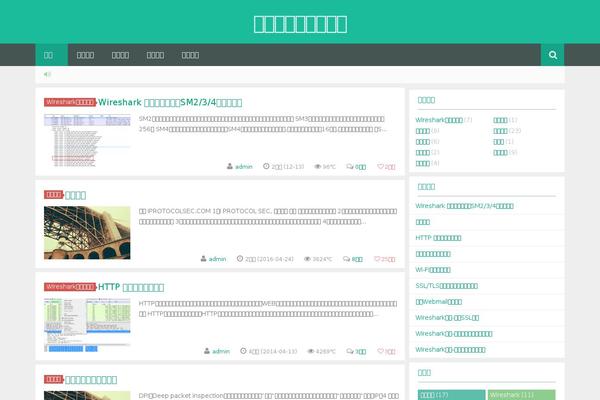Open the HTTP post title link

[x=131, y=287]
